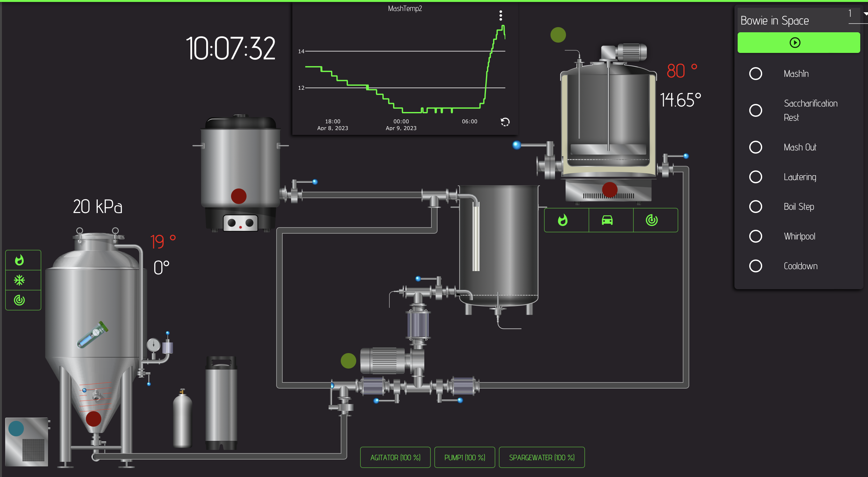Click the PUMP1 (100 %) button
This screenshot has width=868, height=477.
click(464, 457)
